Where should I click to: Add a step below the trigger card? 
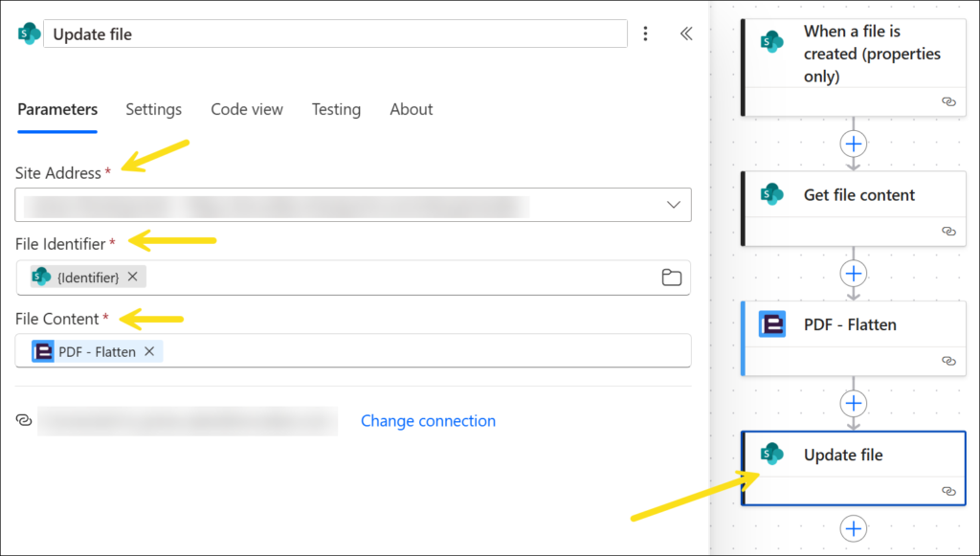853,145
